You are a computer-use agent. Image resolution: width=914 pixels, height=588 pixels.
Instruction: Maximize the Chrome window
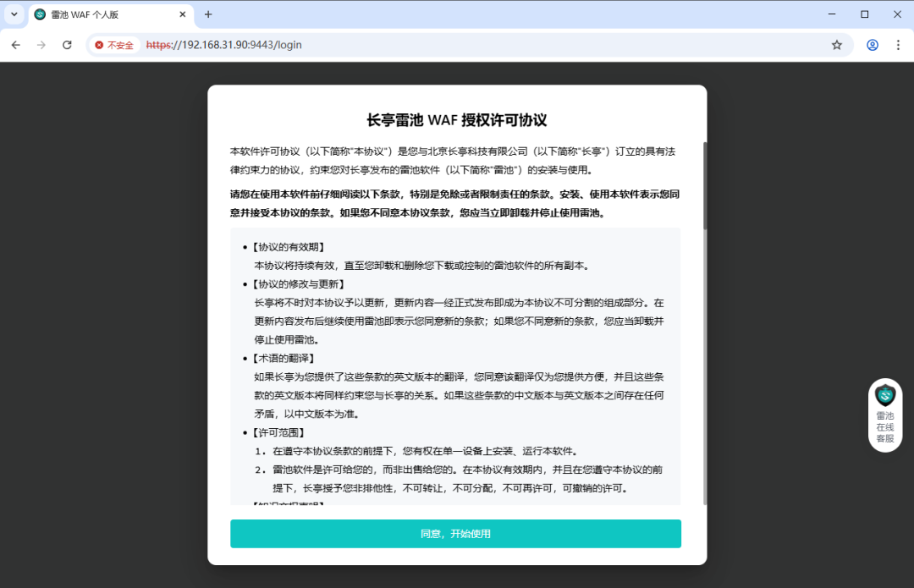(864, 14)
